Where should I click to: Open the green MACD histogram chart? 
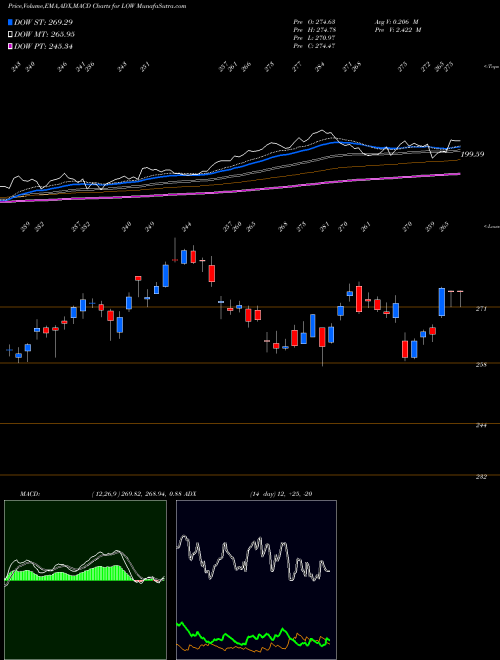click(x=85, y=580)
